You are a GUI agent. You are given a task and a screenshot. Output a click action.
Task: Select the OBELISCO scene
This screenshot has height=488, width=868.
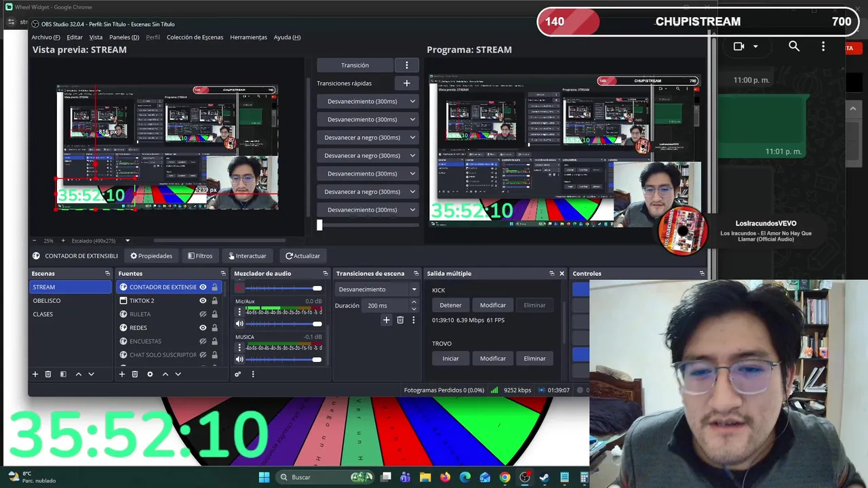71,300
